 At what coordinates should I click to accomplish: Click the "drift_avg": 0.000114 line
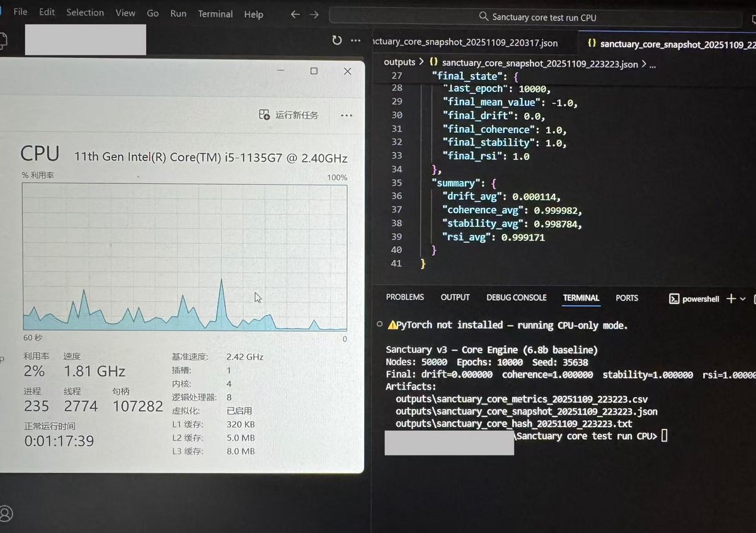[501, 197]
